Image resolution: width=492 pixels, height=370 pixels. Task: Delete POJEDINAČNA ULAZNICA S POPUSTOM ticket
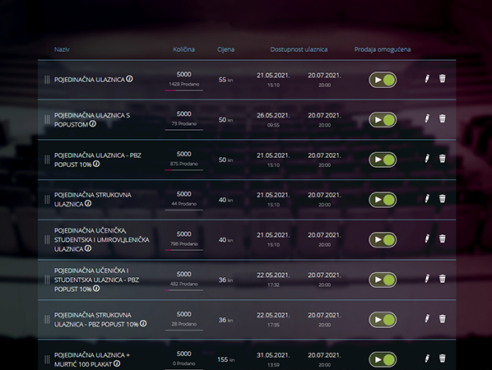[x=442, y=119]
